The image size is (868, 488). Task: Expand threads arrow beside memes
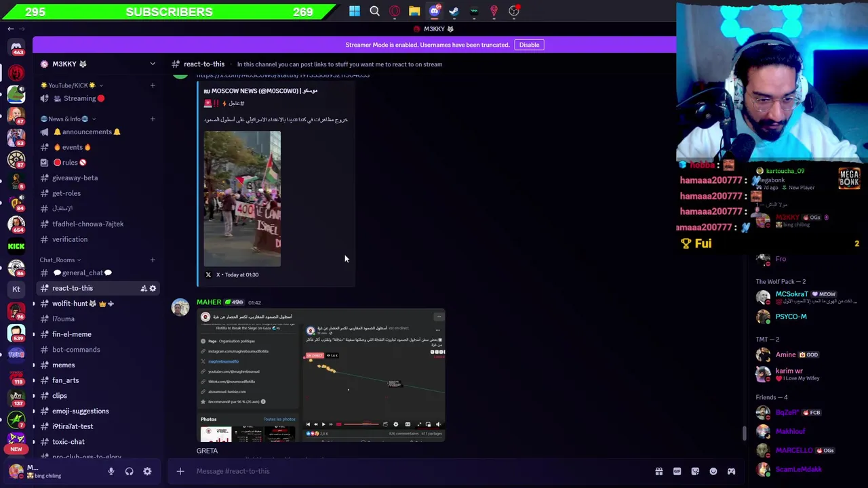[34, 365]
